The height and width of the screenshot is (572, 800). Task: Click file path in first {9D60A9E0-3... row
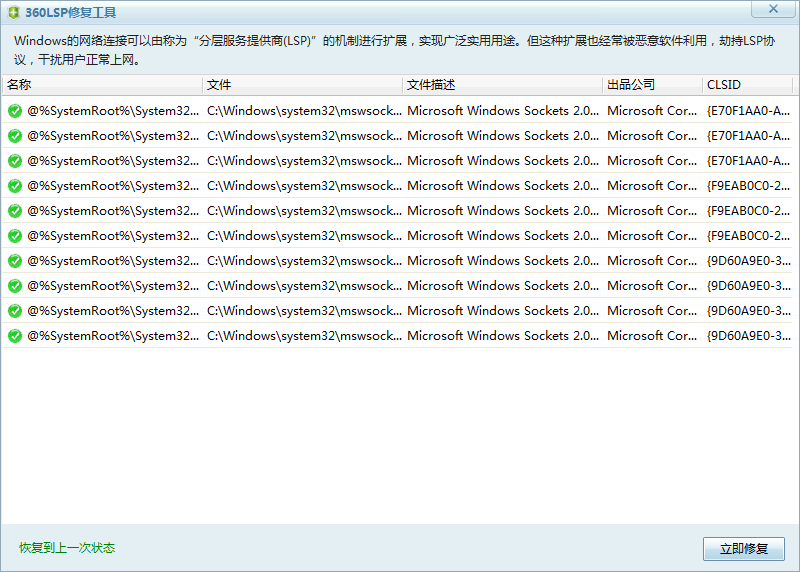tap(304, 261)
